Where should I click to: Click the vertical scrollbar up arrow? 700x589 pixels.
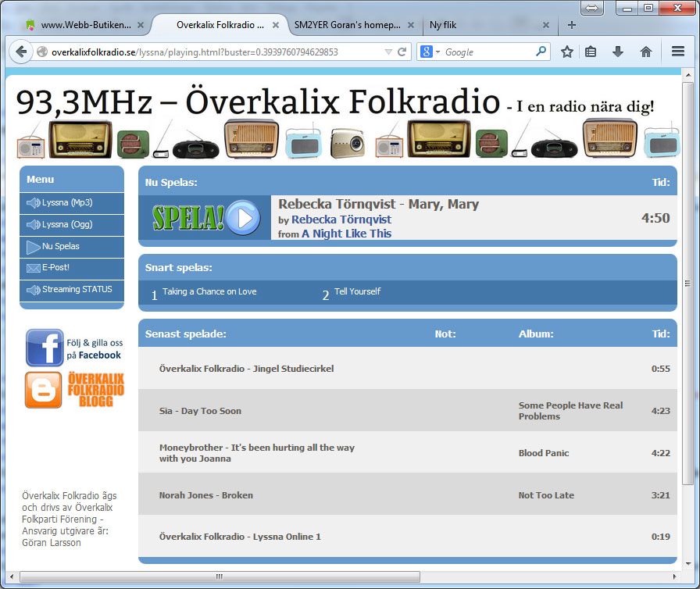point(688,74)
